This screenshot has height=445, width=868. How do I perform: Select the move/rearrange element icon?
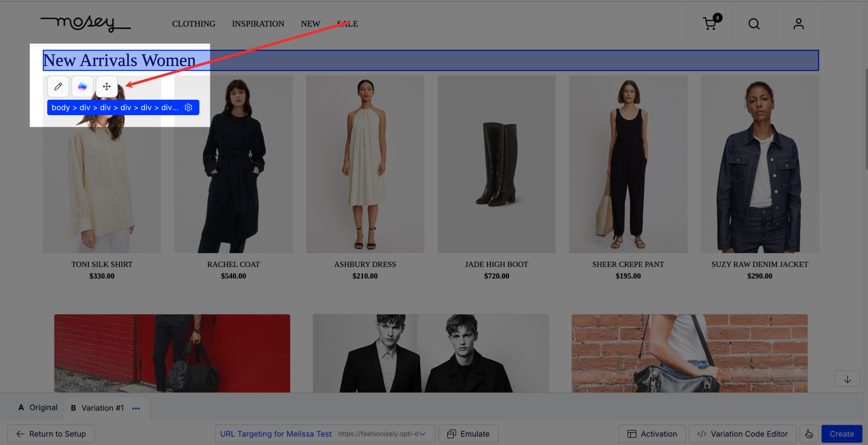106,86
